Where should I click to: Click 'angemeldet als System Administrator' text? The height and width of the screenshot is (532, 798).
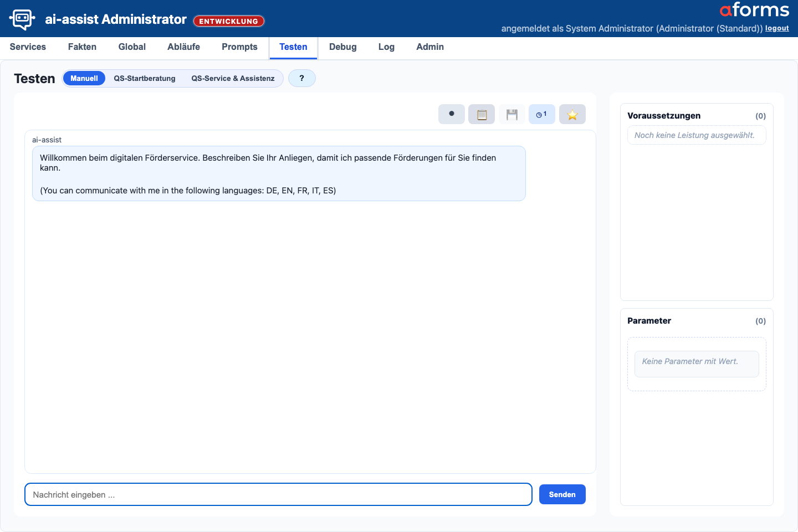[577, 28]
